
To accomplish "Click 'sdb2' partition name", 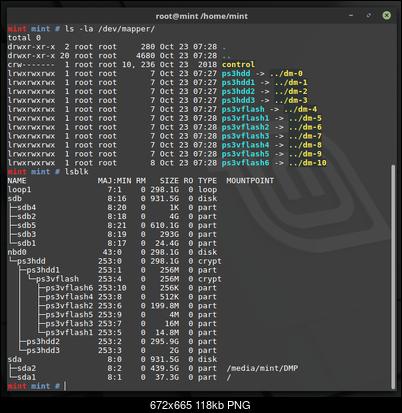I will 26,216.
